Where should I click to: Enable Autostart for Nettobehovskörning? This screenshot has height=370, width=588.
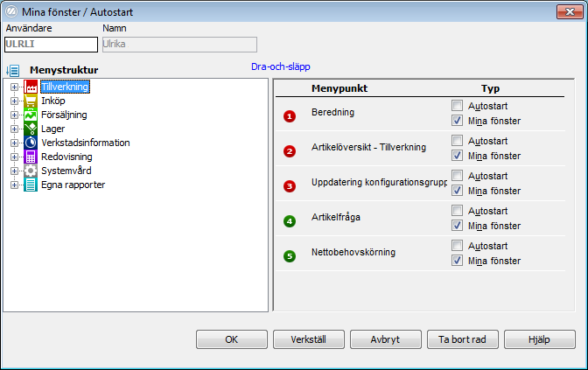pyautogui.click(x=457, y=245)
